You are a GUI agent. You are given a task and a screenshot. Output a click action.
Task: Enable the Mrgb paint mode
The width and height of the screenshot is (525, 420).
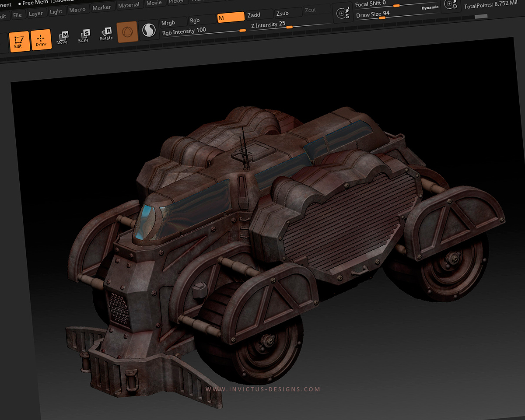click(x=173, y=22)
